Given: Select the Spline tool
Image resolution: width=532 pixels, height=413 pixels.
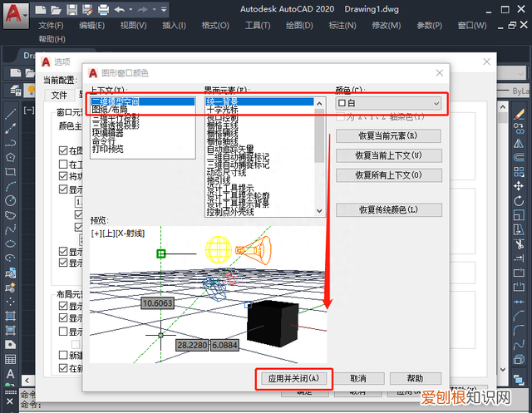Looking at the screenshot, I should coord(11,229).
